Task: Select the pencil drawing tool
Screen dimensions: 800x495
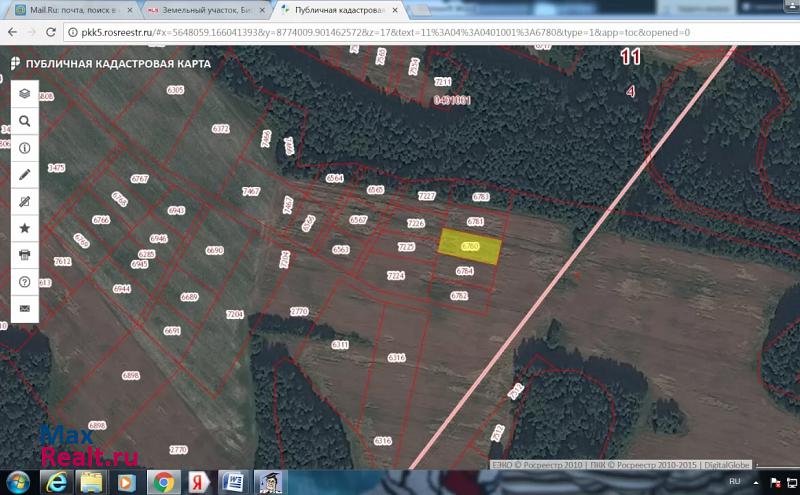Action: click(x=25, y=174)
